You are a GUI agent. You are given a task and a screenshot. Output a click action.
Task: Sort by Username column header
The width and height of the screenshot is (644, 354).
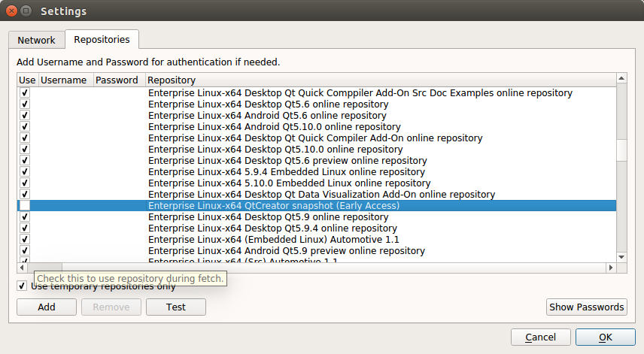coord(65,80)
